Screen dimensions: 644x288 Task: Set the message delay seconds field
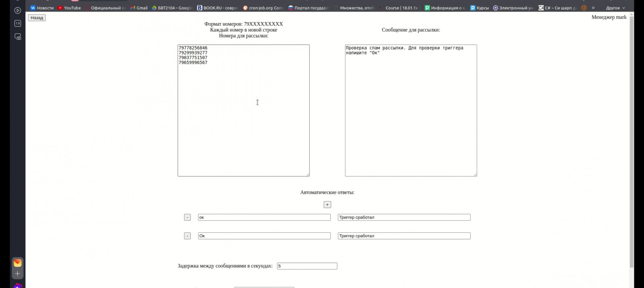coord(307,266)
